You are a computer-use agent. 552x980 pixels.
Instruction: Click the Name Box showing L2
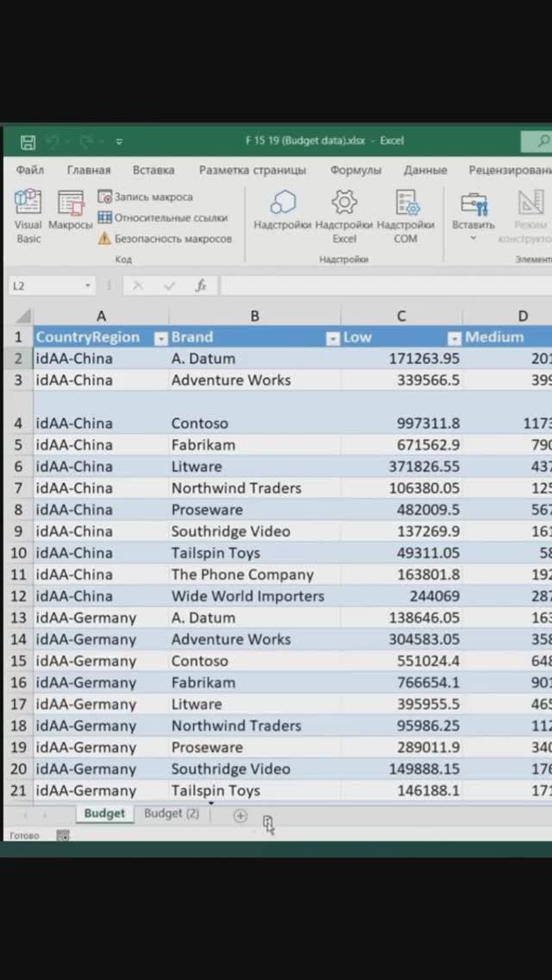coord(45,286)
